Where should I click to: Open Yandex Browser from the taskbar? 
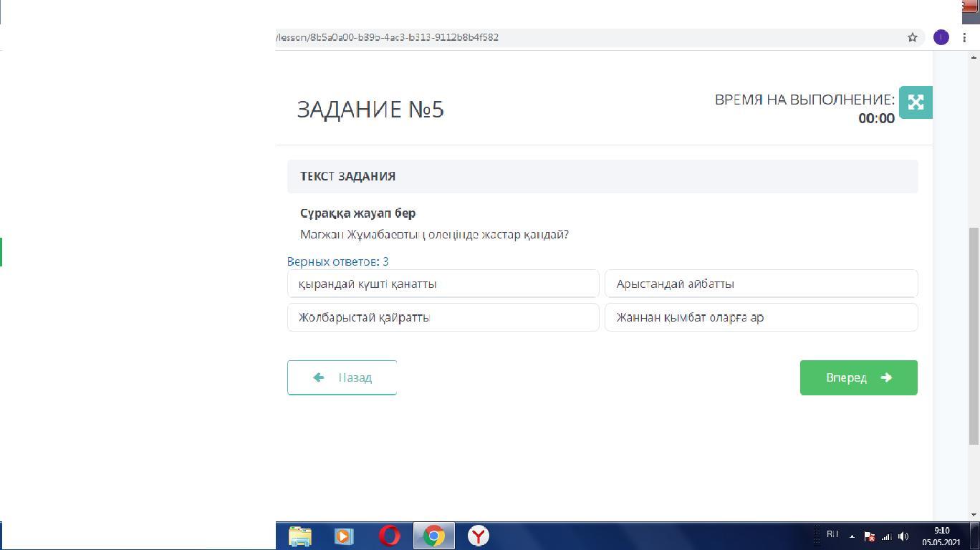[478, 536]
